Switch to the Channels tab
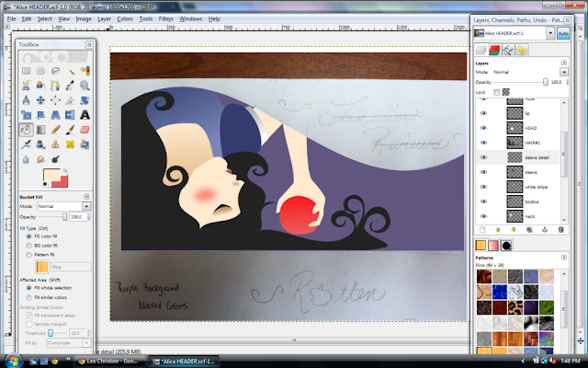The height and width of the screenshot is (368, 588). click(494, 50)
